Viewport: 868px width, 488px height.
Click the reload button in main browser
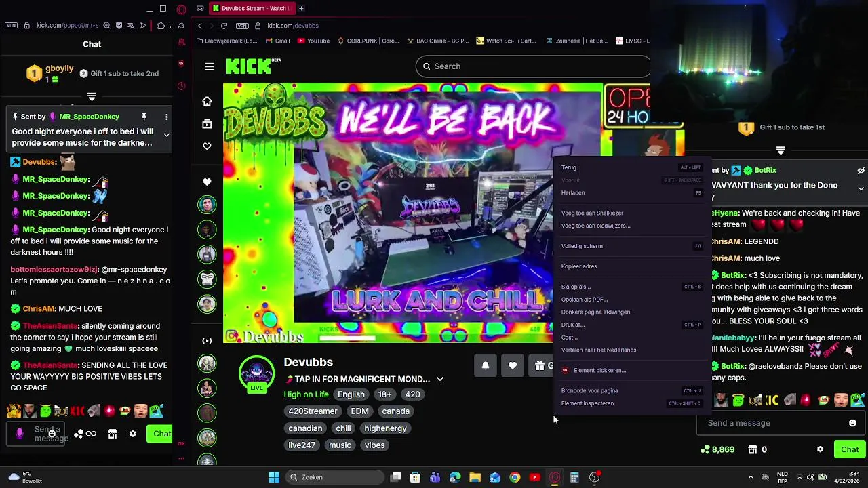224,26
